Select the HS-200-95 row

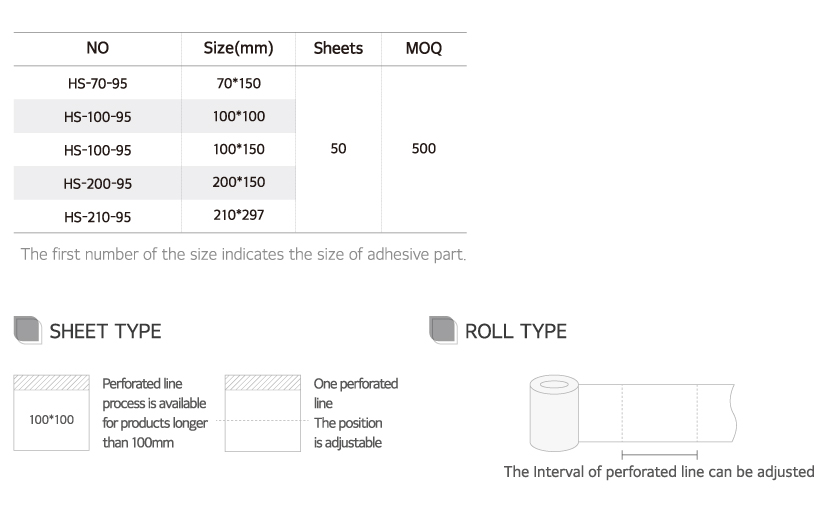click(x=98, y=183)
